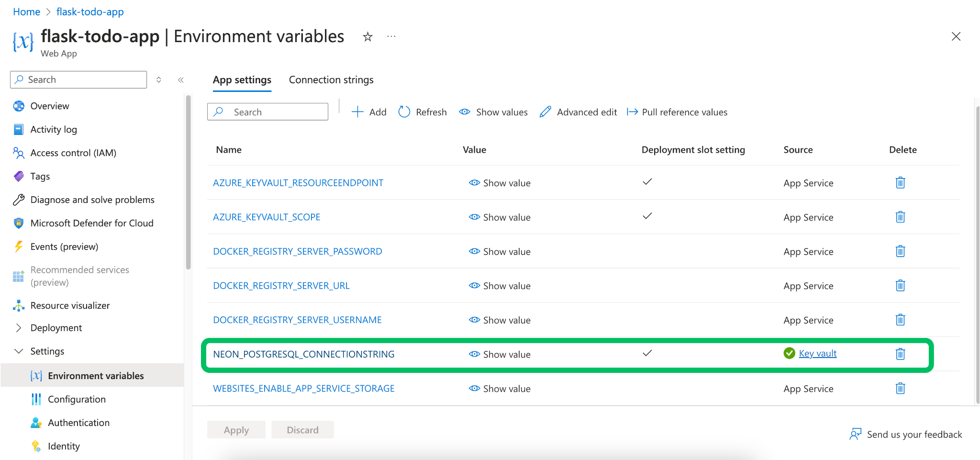Click the Refresh icon above the settings table
The height and width of the screenshot is (460, 980).
tap(404, 112)
